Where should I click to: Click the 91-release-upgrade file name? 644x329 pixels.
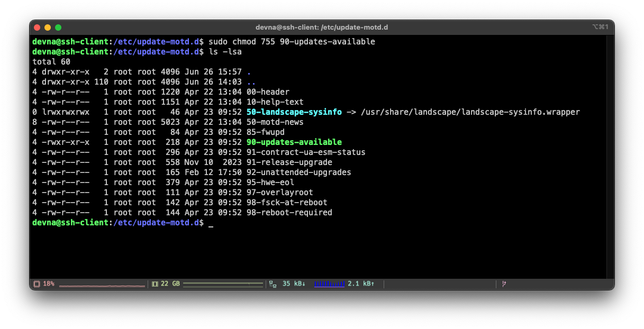pos(289,162)
